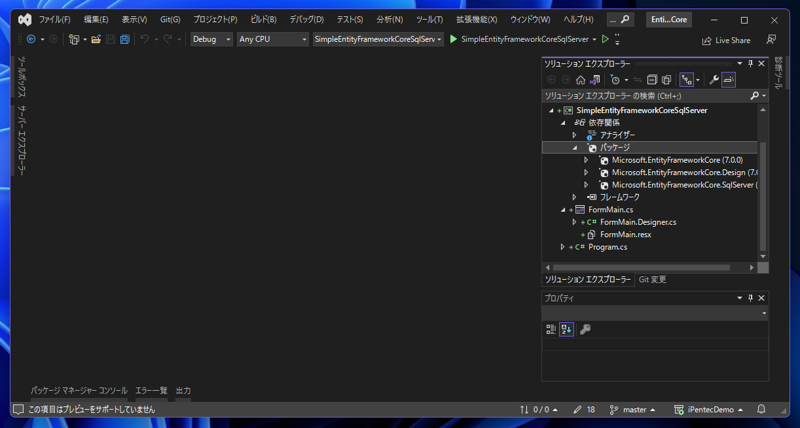Open the master branch dropdown
The width and height of the screenshot is (800, 428).
[632, 410]
